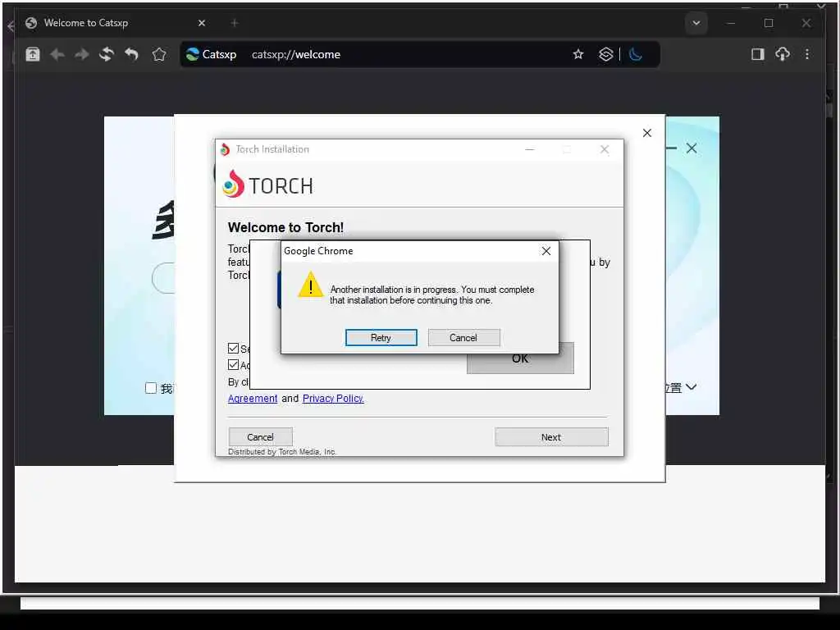Click Retry in Google Chrome dialog

coord(381,337)
